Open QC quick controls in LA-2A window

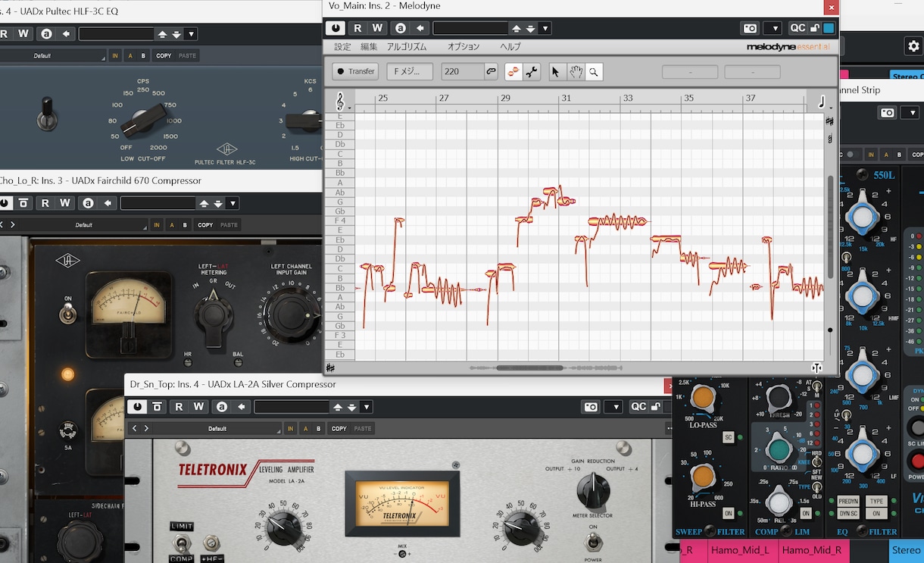point(638,407)
